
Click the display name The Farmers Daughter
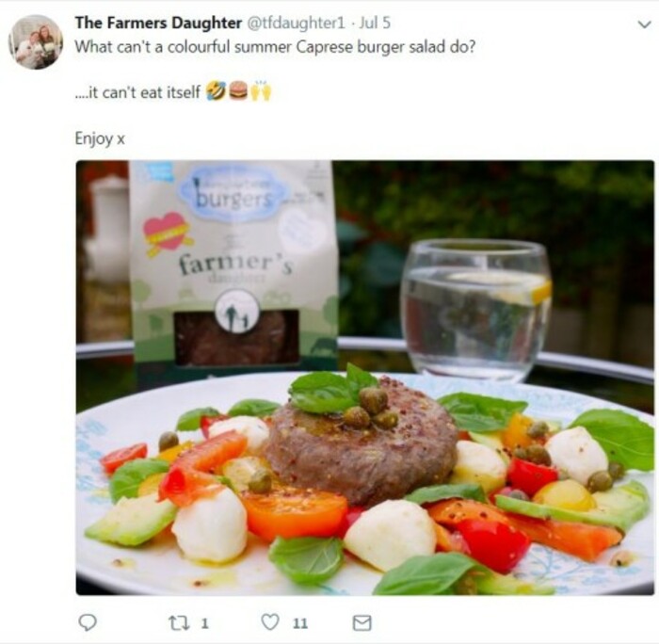[x=158, y=22]
